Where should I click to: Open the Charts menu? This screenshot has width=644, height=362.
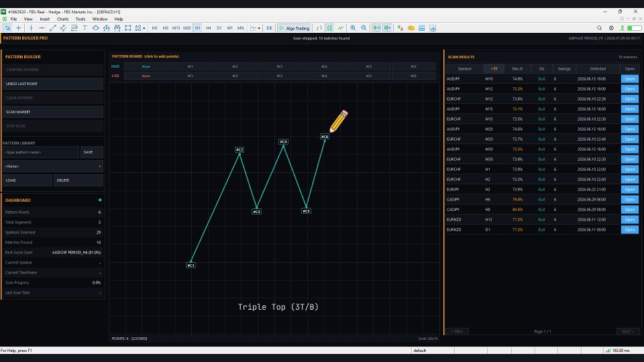point(62,19)
